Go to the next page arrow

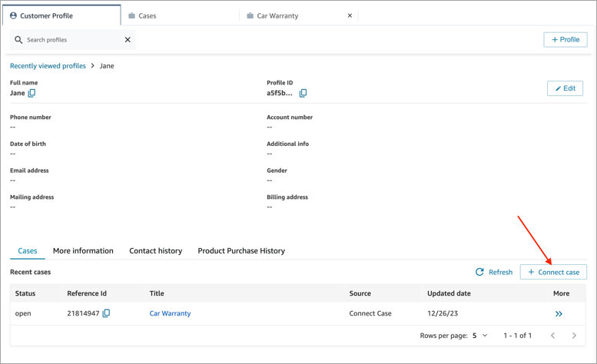(x=574, y=336)
